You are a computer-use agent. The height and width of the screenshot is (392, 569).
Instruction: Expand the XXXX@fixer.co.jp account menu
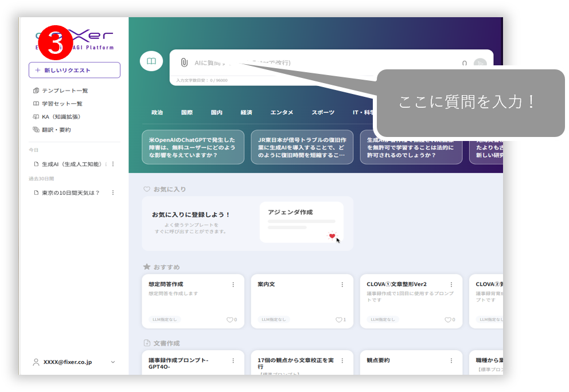[x=112, y=362]
